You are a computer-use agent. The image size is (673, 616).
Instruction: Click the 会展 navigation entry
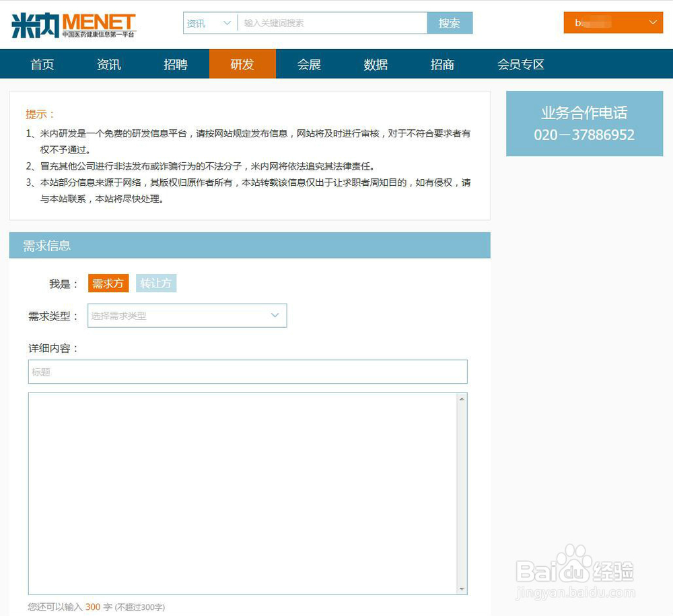pos(309,64)
